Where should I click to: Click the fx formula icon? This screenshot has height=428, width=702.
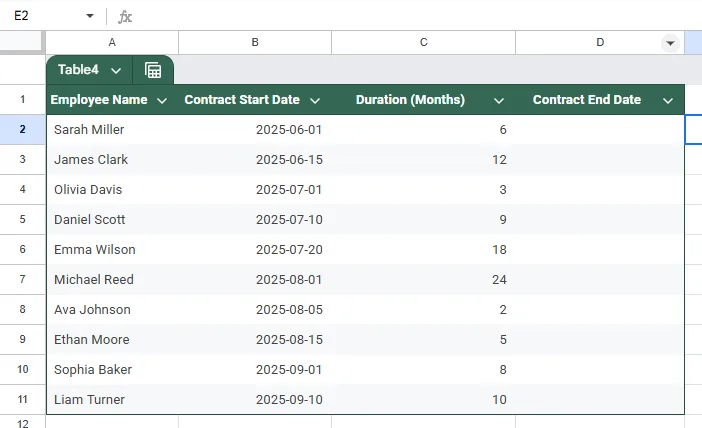(125, 17)
